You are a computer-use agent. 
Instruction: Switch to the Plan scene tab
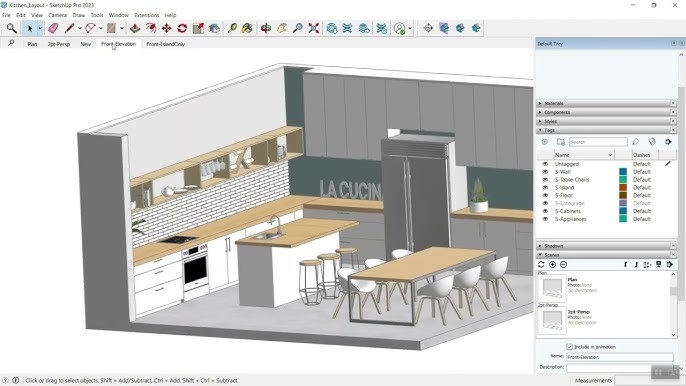pos(32,44)
